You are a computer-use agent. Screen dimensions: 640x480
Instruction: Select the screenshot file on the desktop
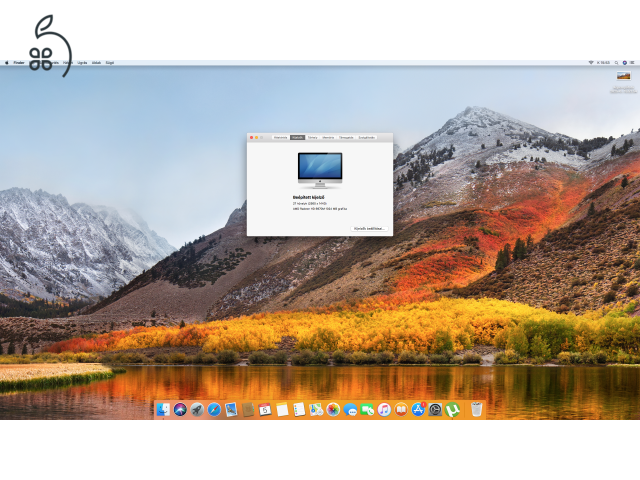point(623,76)
